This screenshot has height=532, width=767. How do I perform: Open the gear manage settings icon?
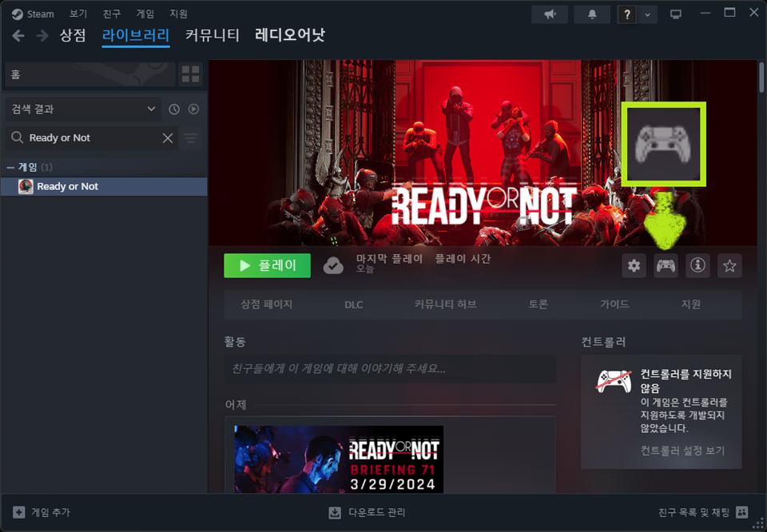click(634, 265)
